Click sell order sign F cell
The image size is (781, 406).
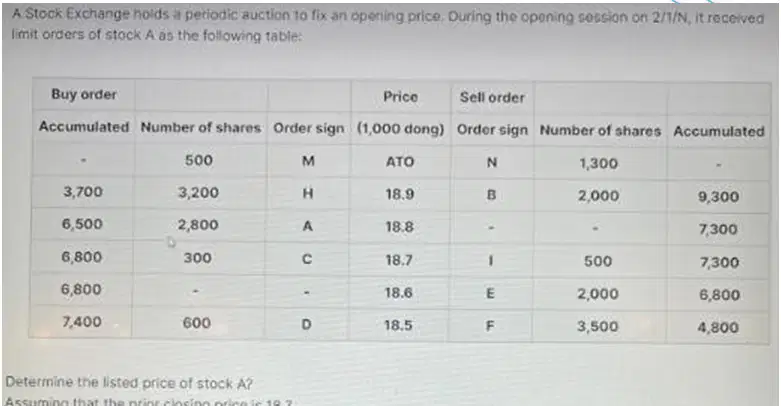pos(490,326)
